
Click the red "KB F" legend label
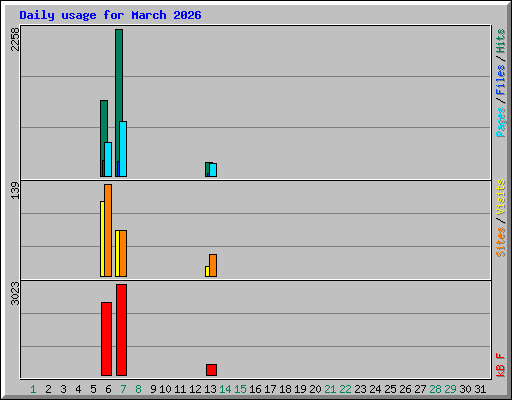point(500,365)
